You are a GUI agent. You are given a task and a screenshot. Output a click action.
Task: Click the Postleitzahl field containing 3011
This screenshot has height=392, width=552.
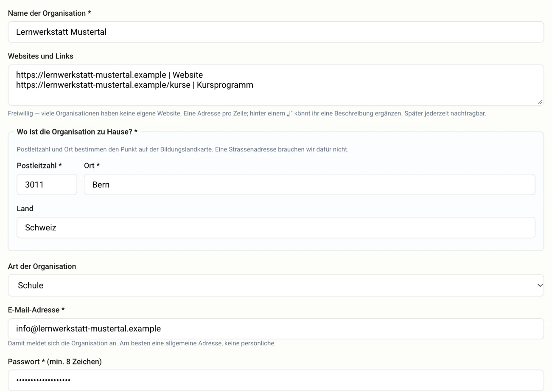pyautogui.click(x=47, y=185)
